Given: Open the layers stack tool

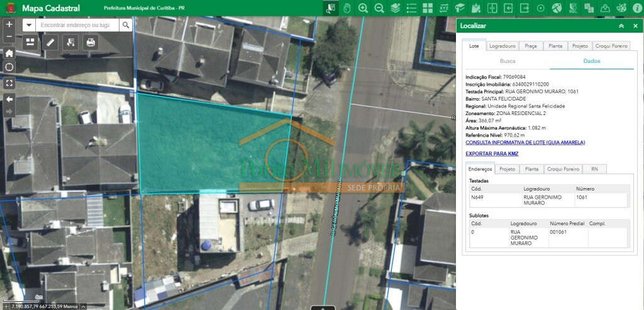Looking at the screenshot, I should 396,8.
